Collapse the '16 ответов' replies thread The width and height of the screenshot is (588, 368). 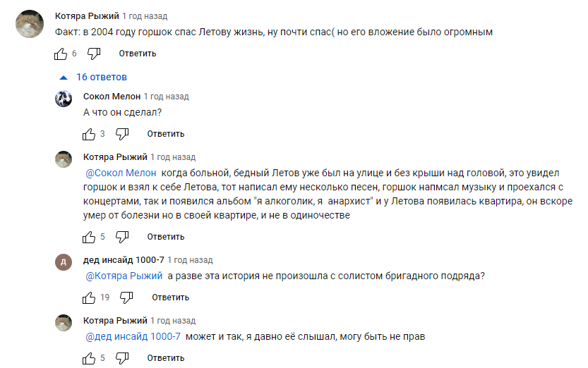93,77
